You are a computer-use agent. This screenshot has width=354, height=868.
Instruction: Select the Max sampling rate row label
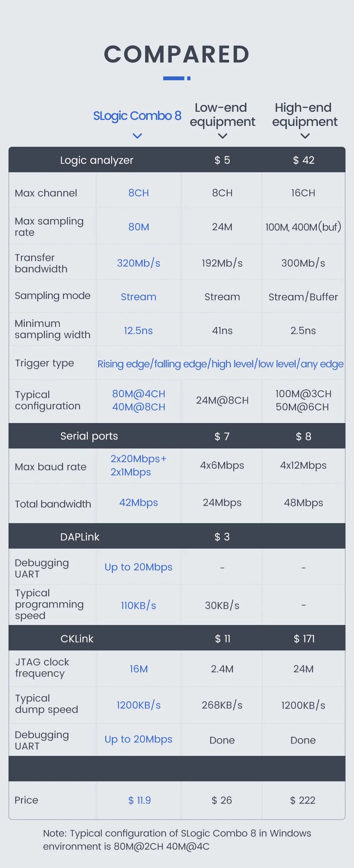[x=49, y=227]
